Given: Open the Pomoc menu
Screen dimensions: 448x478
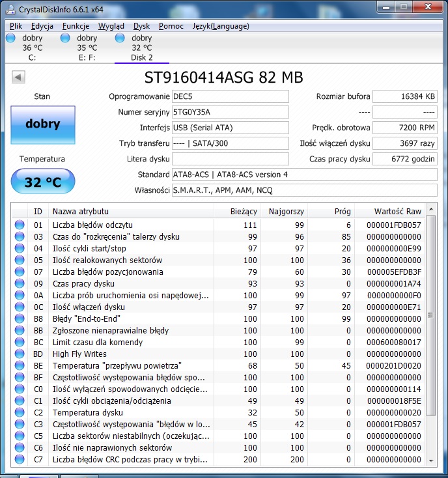Looking at the screenshot, I should coord(171,26).
